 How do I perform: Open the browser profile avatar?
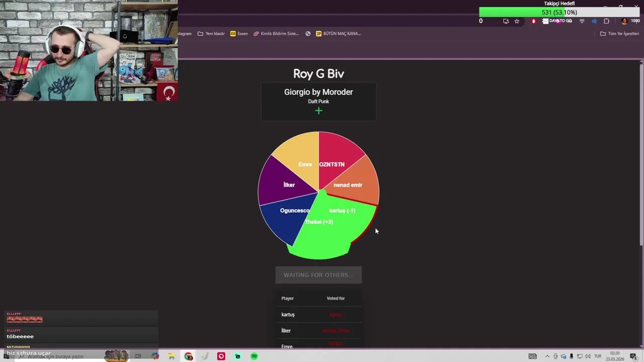624,21
